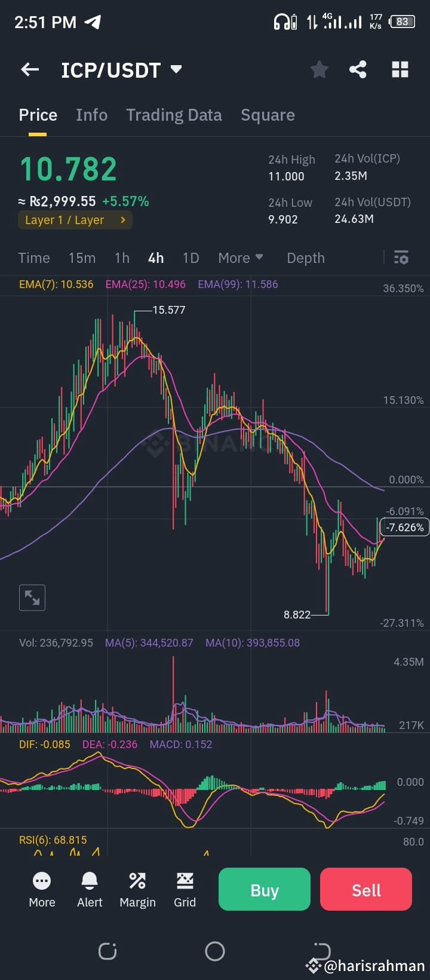Screen dimensions: 430x980
Task: Open the ICP/USDT pair selector dropdown
Action: (176, 69)
